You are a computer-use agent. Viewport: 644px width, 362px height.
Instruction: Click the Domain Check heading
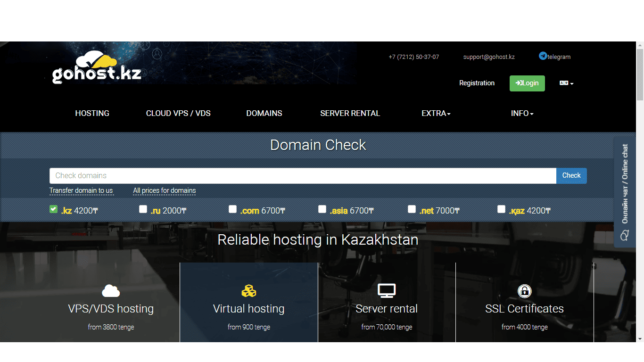(318, 145)
